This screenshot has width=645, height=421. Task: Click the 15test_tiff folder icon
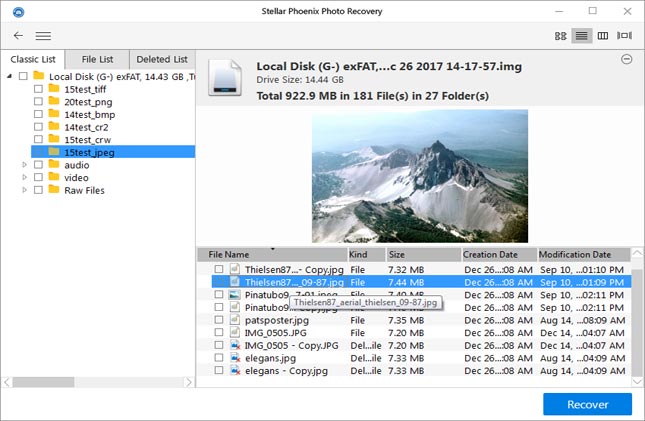coord(54,88)
